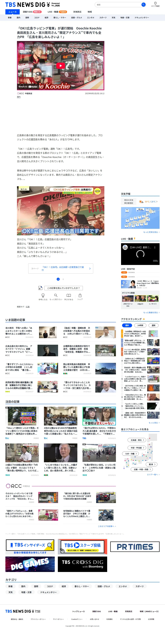Open the TBS インサイダーズ banner

click(30, 547)
